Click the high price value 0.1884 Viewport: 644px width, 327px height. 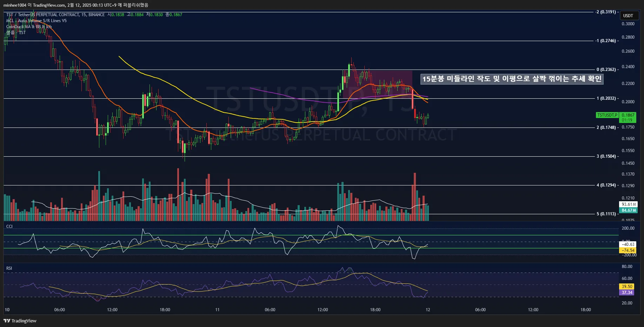pyautogui.click(x=137, y=15)
